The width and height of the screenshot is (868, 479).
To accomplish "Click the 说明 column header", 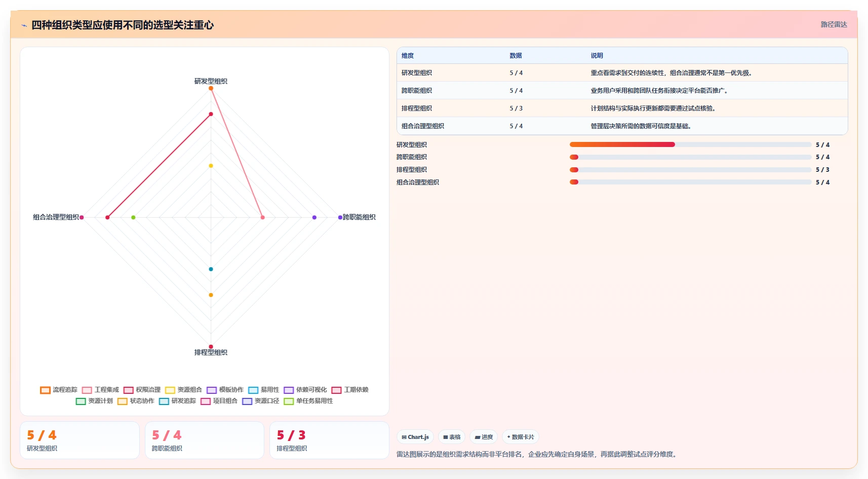I will [x=597, y=56].
